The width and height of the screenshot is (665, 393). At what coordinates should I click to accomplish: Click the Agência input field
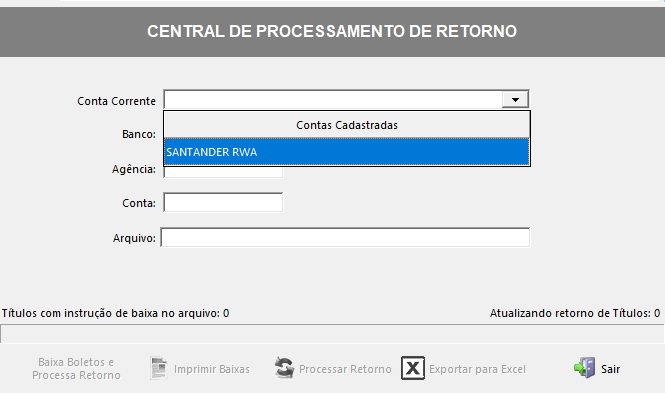coord(223,172)
